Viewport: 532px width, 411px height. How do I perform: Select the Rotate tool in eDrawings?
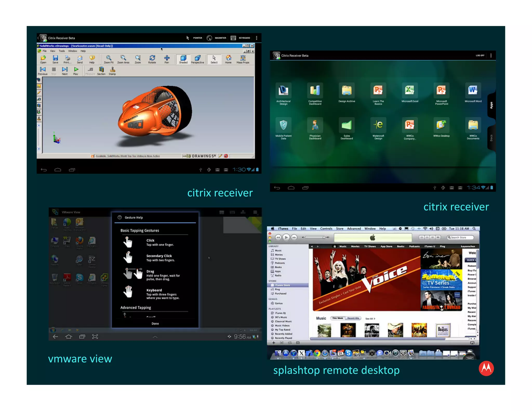(152, 59)
